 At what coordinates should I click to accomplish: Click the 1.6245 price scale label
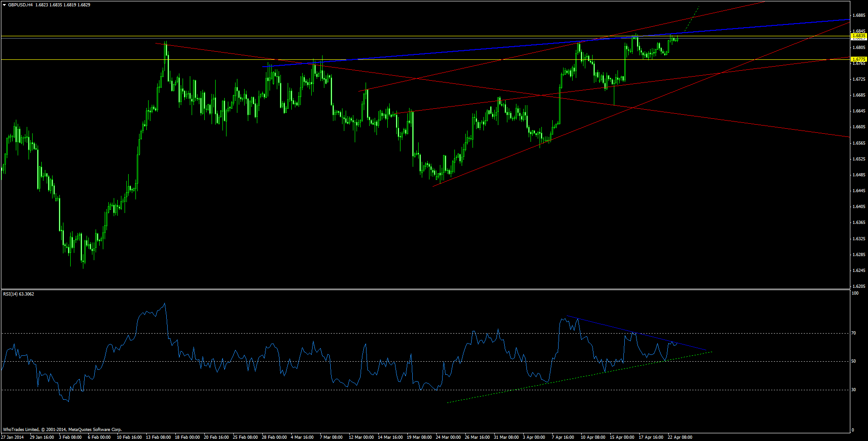(x=859, y=271)
